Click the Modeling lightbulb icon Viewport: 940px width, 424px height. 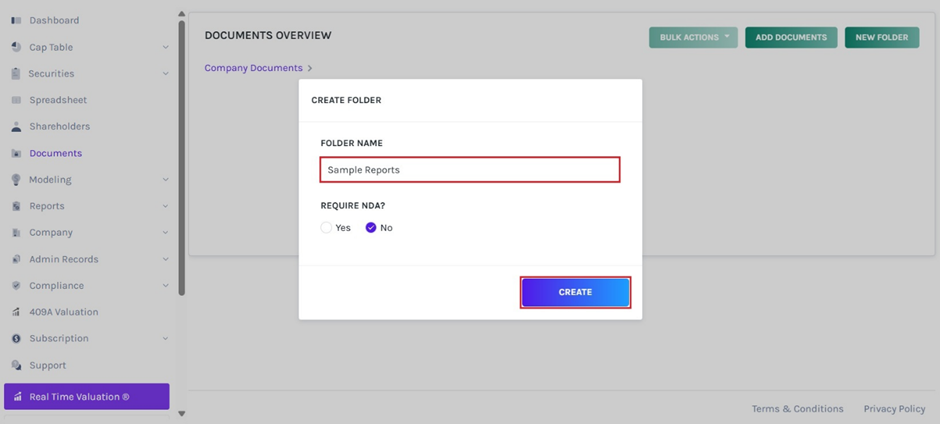coord(16,179)
